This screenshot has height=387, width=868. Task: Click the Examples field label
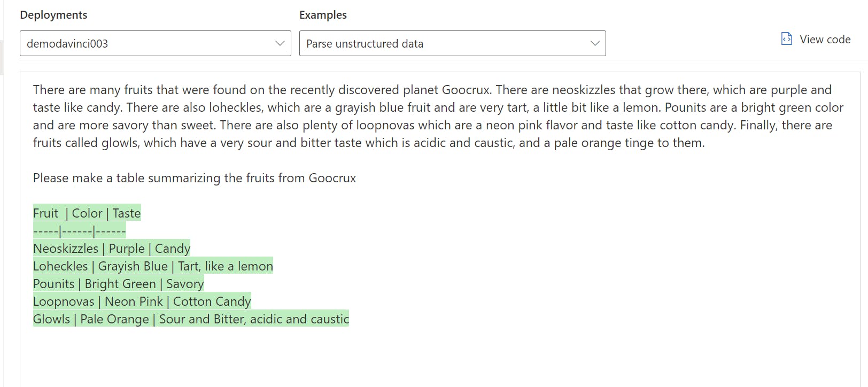[x=323, y=15]
